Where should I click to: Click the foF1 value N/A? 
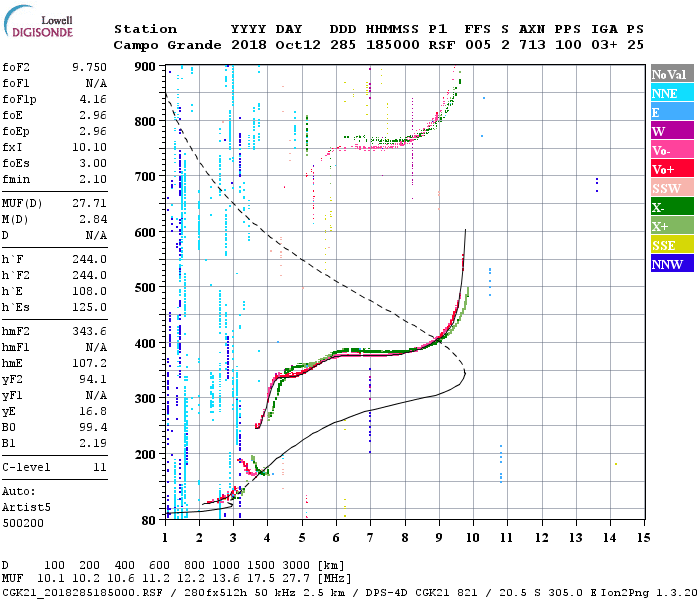tap(96, 83)
